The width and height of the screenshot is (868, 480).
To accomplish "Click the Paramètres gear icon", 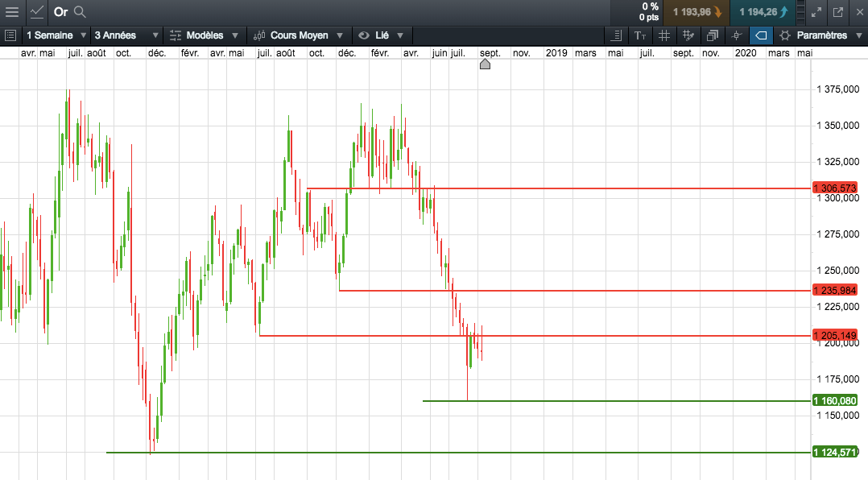I will coord(784,35).
